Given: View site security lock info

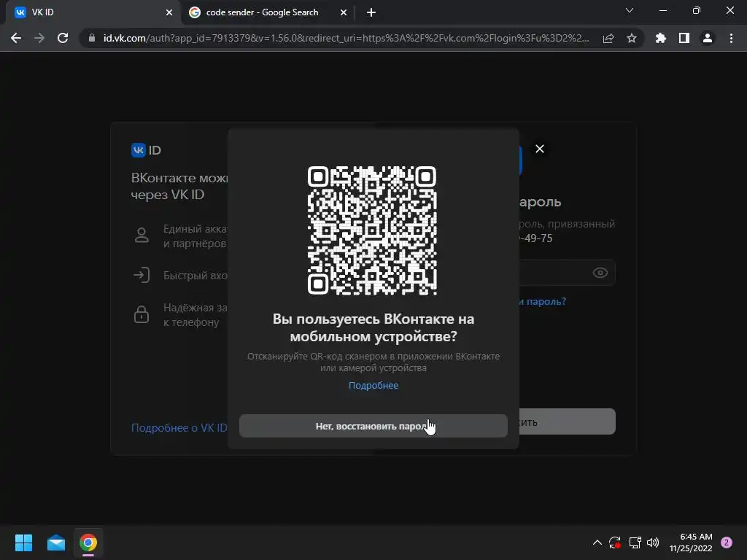Looking at the screenshot, I should coord(92,38).
